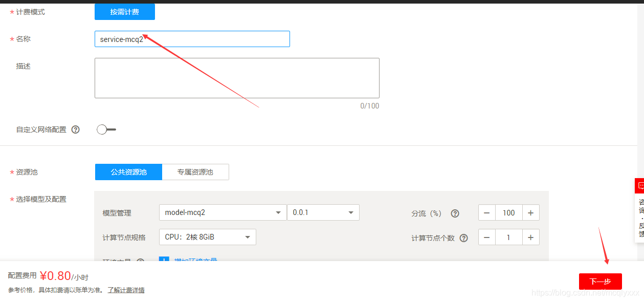The width and height of the screenshot is (644, 302).
Task: Open the model-mcq2 model dropdown
Action: tap(223, 212)
